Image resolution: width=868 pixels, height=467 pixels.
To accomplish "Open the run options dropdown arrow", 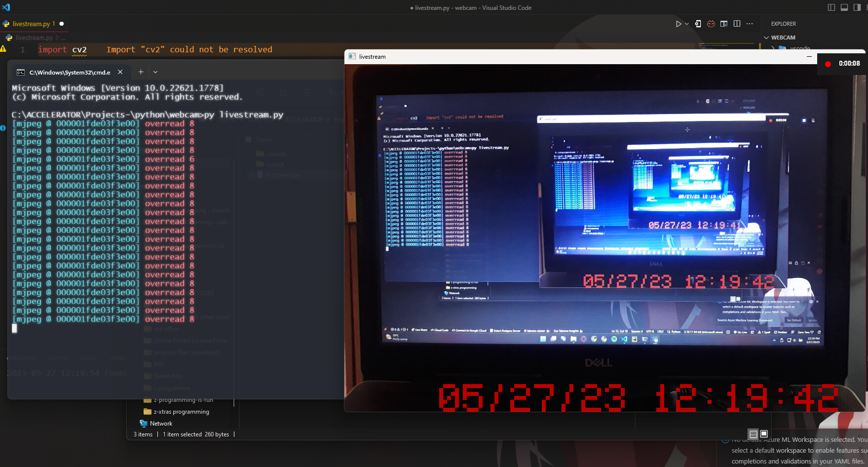I will pyautogui.click(x=686, y=24).
